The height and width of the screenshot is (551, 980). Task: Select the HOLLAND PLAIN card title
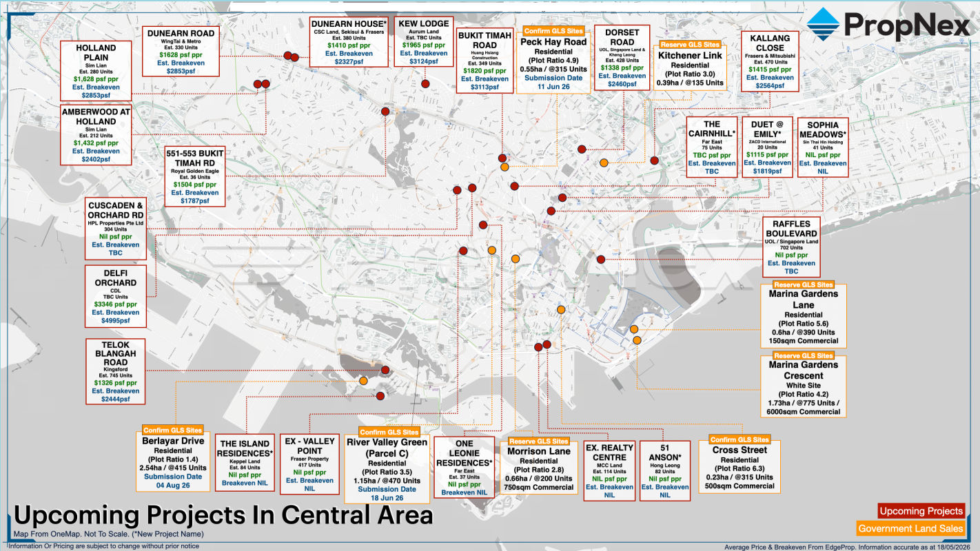[x=96, y=54]
